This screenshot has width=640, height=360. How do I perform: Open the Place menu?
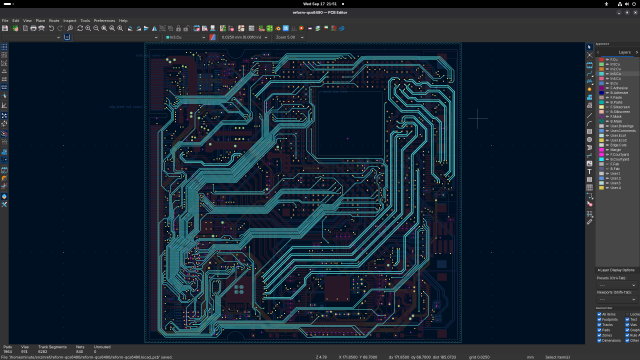[x=40, y=20]
